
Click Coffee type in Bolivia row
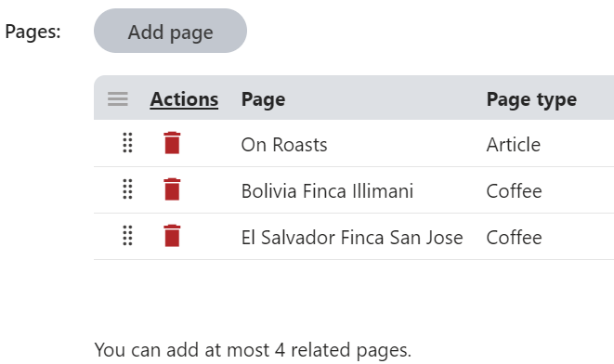point(515,191)
